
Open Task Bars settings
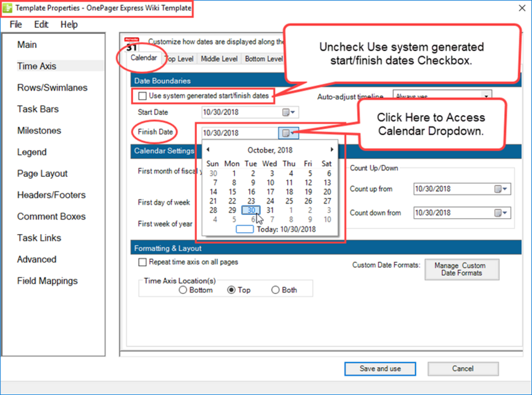pyautogui.click(x=38, y=109)
